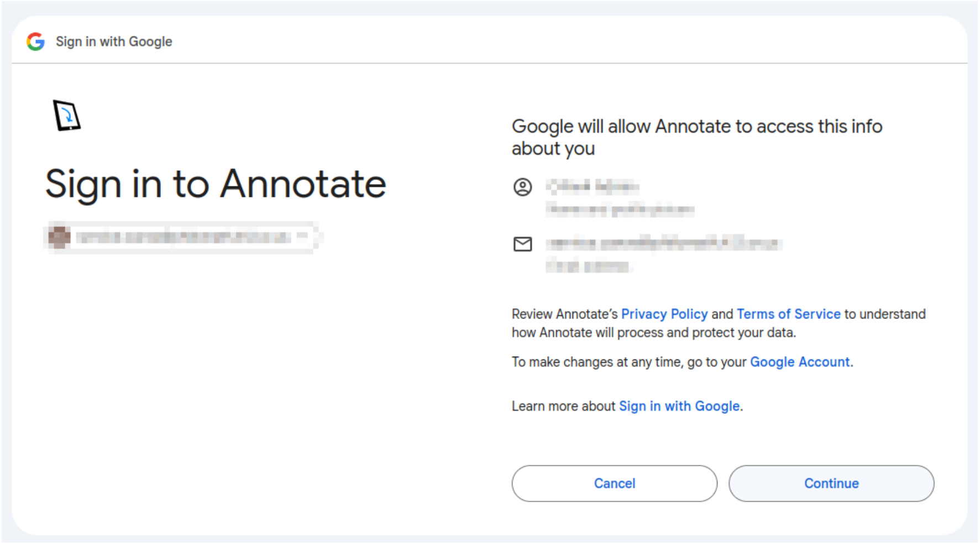This screenshot has width=980, height=543.
Task: Select the blurred email in account chip
Action: coord(183,237)
